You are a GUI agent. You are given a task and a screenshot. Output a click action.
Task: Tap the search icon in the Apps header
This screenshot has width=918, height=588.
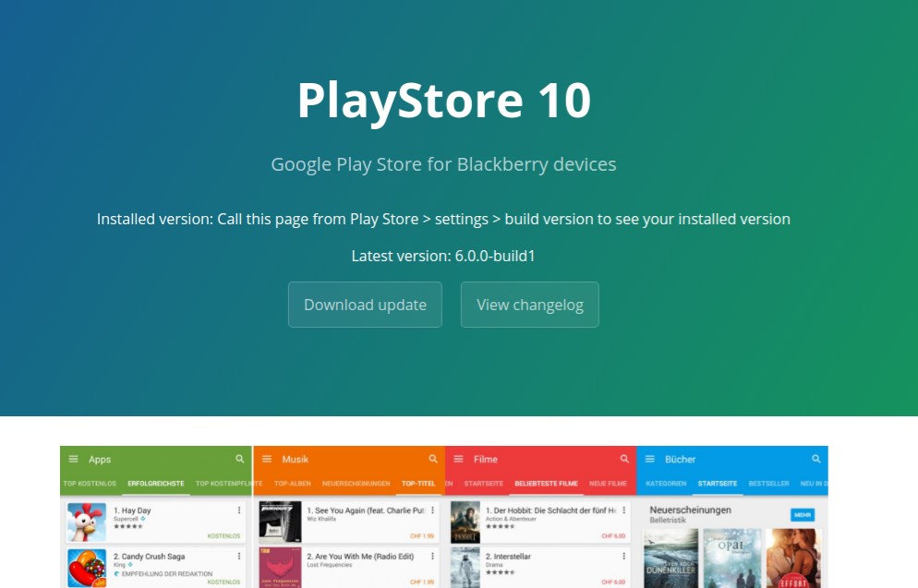[239, 460]
